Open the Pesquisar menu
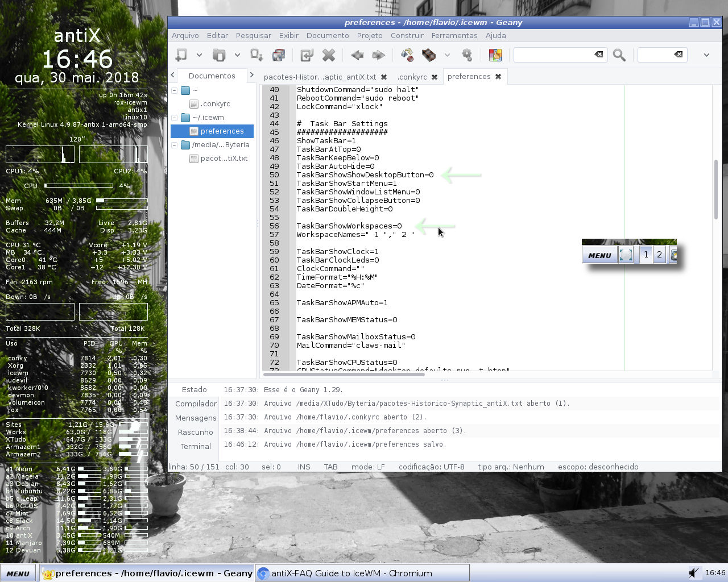This screenshot has height=582, width=728. pyautogui.click(x=253, y=35)
